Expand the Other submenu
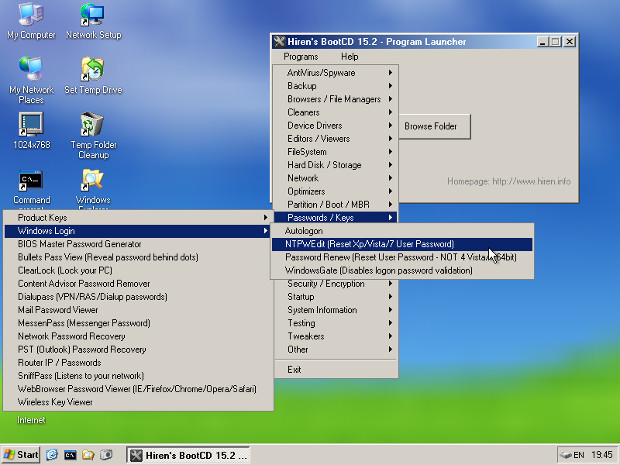Screen dimensions: 620x465 click(x=336, y=350)
